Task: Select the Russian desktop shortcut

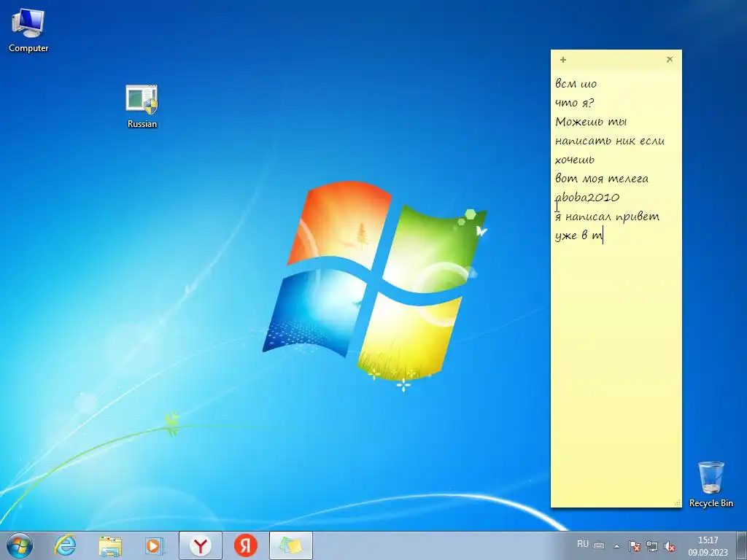Action: point(142,106)
